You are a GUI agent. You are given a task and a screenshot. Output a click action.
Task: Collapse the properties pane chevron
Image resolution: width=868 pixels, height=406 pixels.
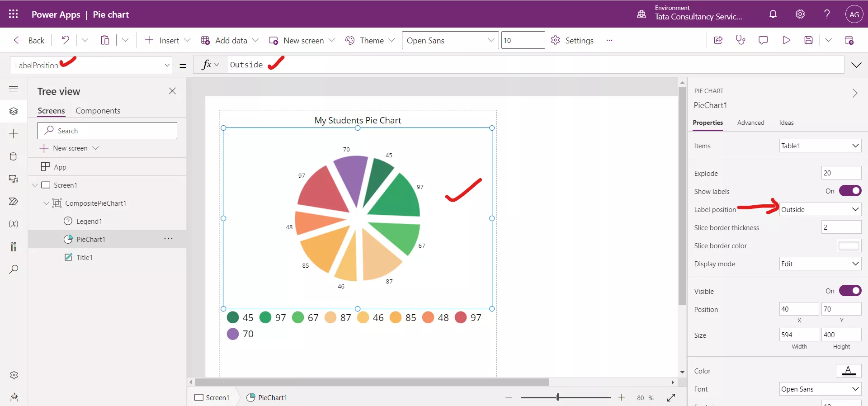[854, 93]
